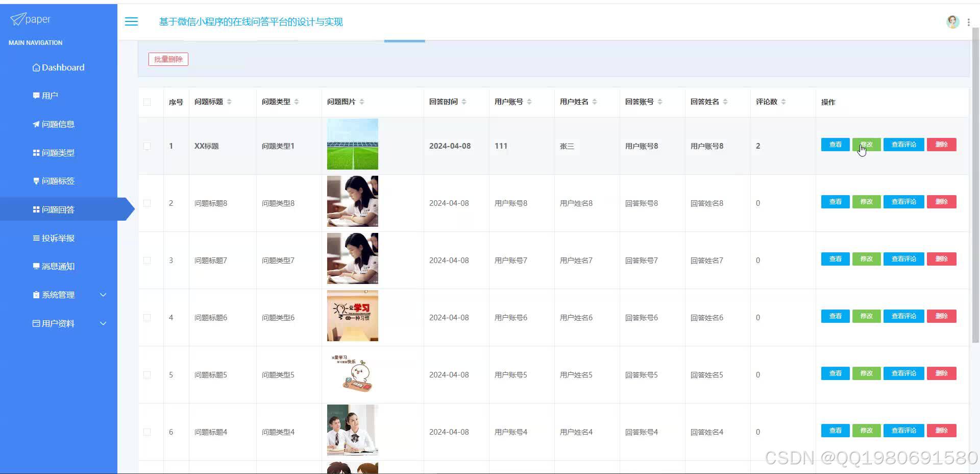The height and width of the screenshot is (474, 980).
Task: Click 修改 for 问题标题8 row
Action: point(866,202)
